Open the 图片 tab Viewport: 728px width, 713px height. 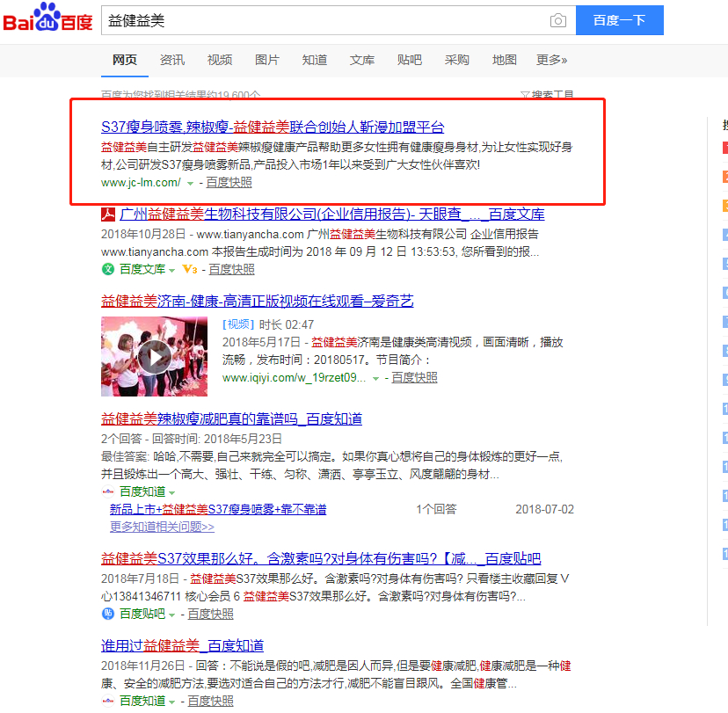tap(267, 60)
